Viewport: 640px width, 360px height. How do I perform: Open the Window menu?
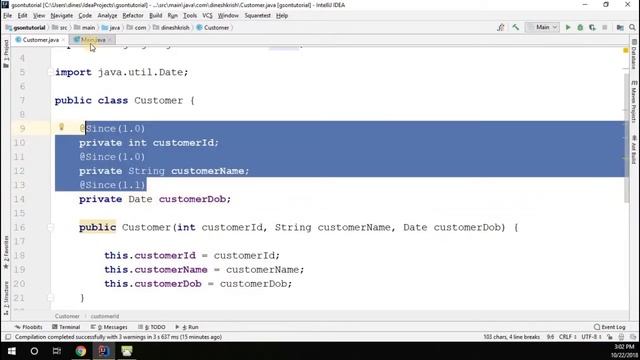228,16
